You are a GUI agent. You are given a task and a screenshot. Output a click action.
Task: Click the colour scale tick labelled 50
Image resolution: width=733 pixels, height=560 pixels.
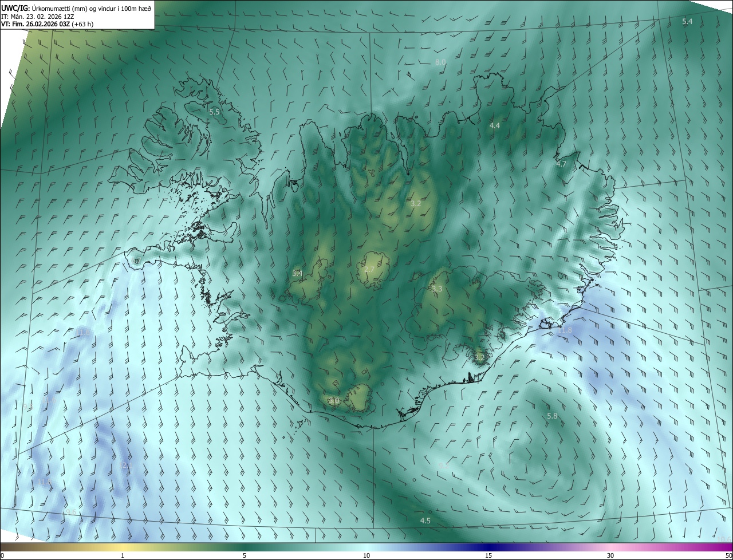pyautogui.click(x=728, y=555)
